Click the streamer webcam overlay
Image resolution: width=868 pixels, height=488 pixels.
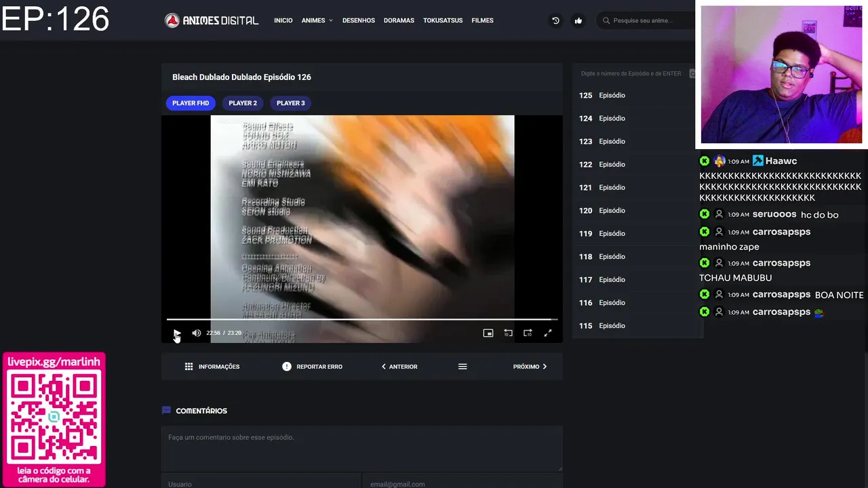pos(781,75)
